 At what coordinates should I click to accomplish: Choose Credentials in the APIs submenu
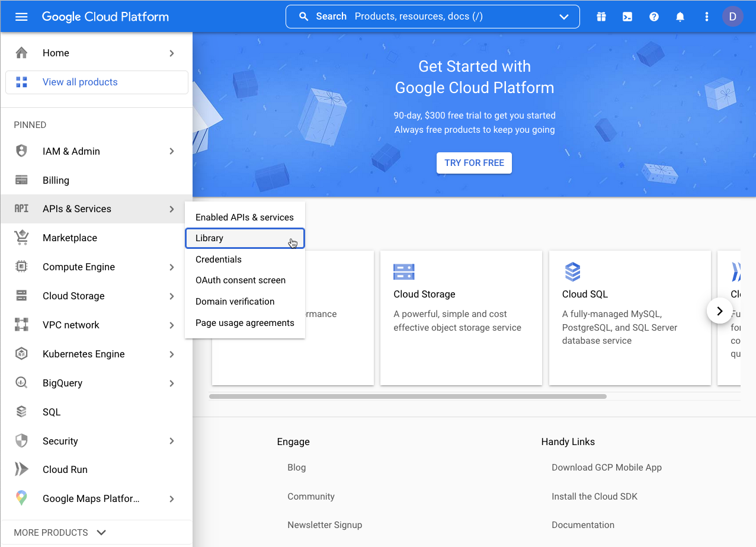coord(219,260)
